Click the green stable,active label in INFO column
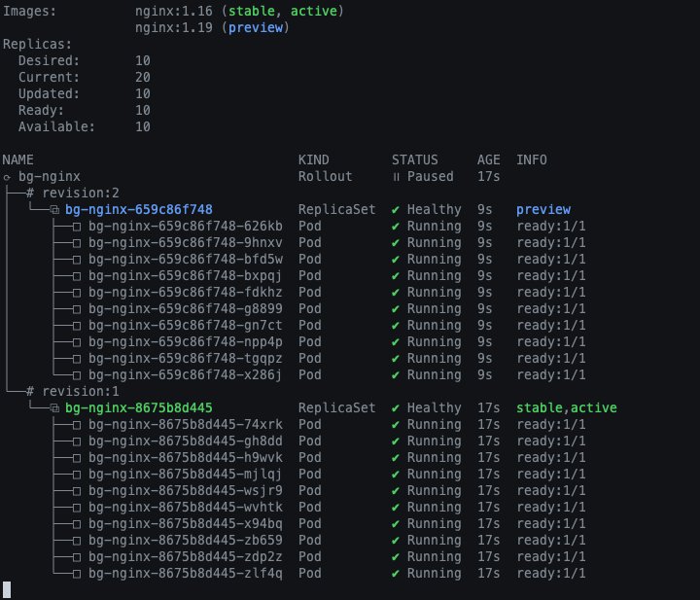 (567, 407)
